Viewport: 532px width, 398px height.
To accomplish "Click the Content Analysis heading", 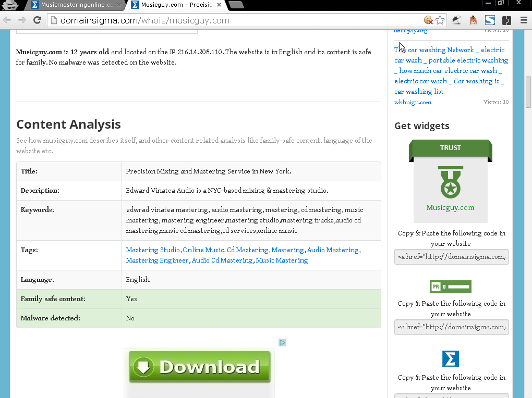I will (68, 125).
